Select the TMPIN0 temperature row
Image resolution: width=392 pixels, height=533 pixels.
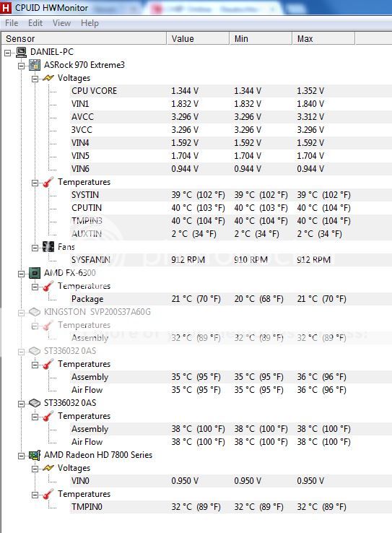[230, 507]
